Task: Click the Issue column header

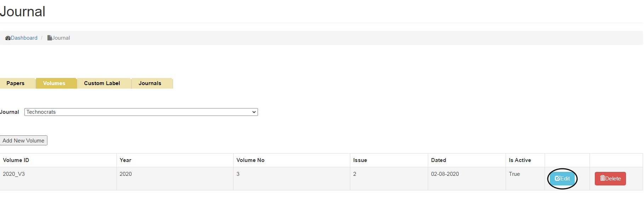Action: pyautogui.click(x=360, y=160)
